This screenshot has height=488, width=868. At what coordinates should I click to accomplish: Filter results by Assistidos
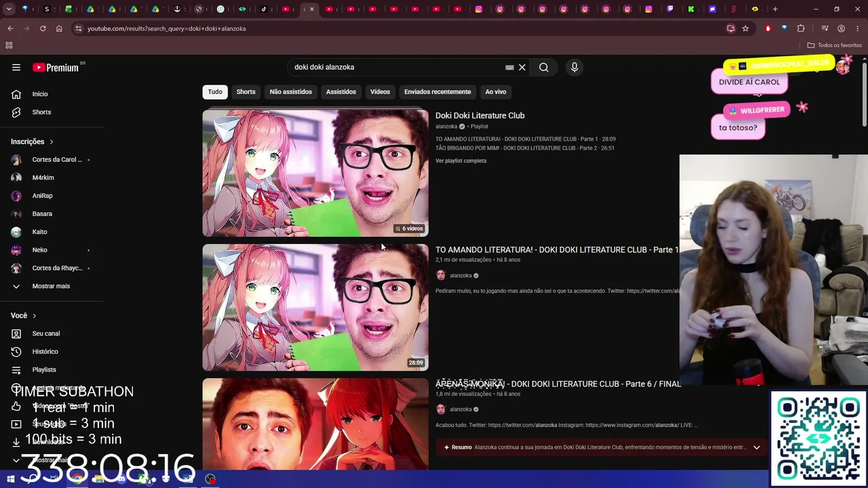point(341,91)
